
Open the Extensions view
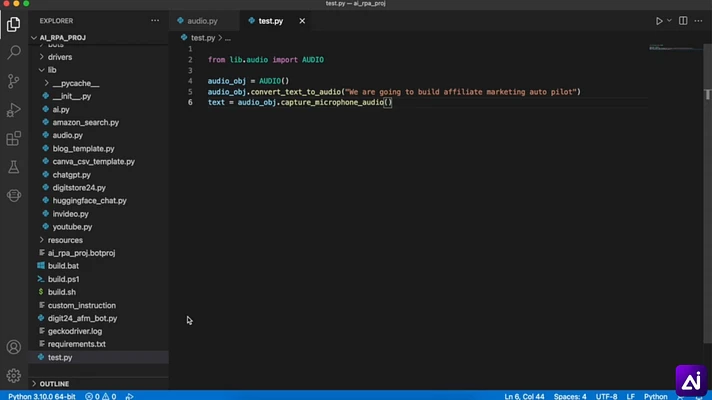pyautogui.click(x=14, y=138)
